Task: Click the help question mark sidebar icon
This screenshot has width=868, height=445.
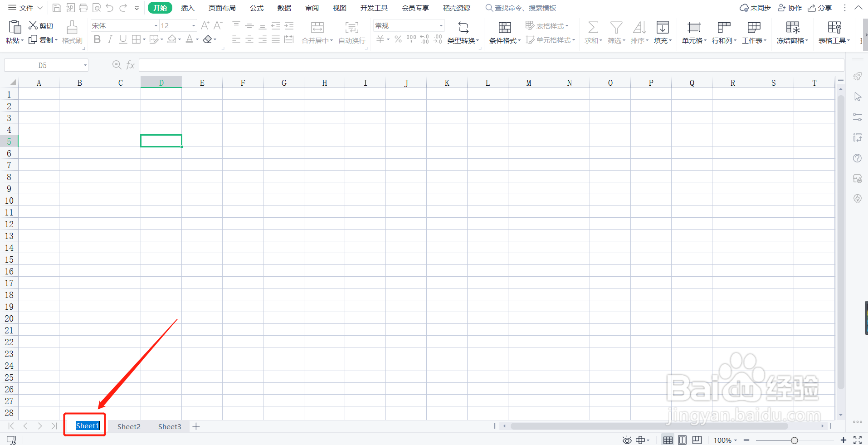Action: 857,158
